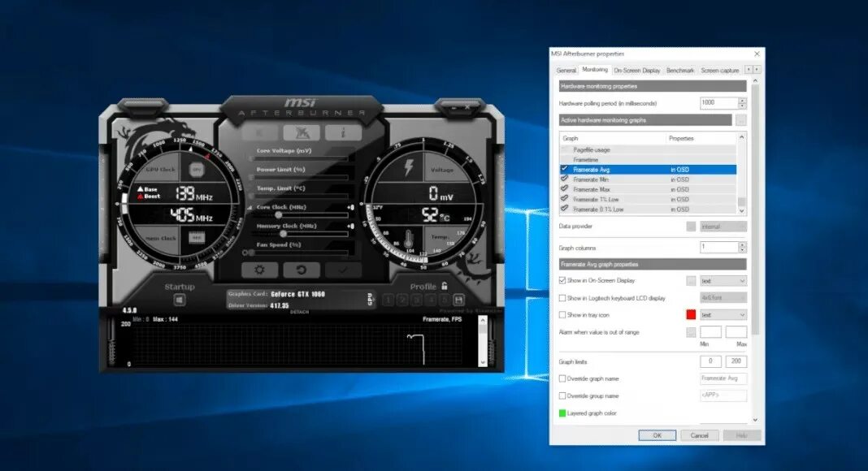Image resolution: width=868 pixels, height=471 pixels.
Task: Click the alarm settings box beside Alarm range
Action: (x=691, y=332)
